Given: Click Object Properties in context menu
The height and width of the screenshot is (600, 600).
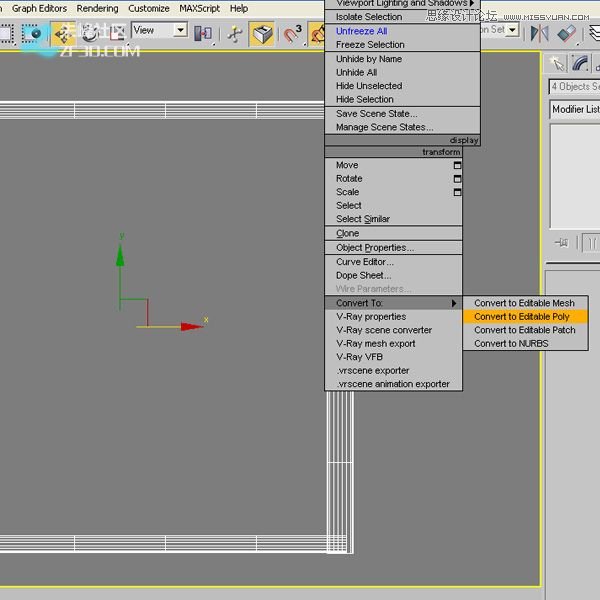Looking at the screenshot, I should (374, 248).
